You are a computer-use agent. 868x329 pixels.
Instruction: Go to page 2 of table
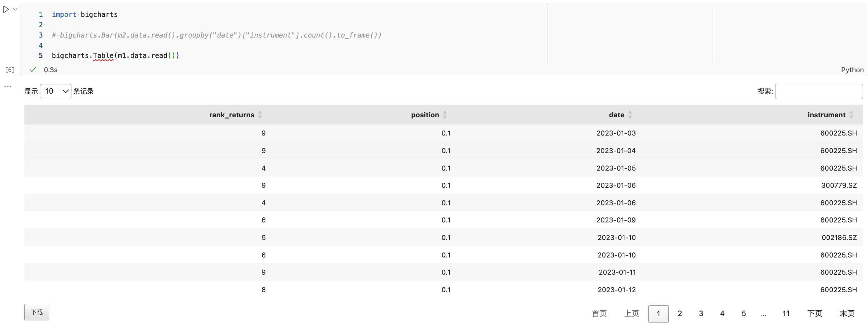click(x=680, y=314)
